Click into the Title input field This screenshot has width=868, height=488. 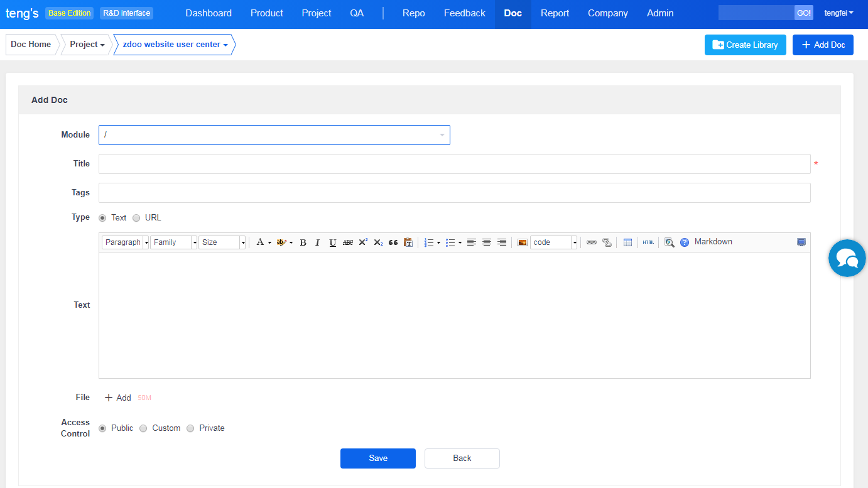point(454,164)
